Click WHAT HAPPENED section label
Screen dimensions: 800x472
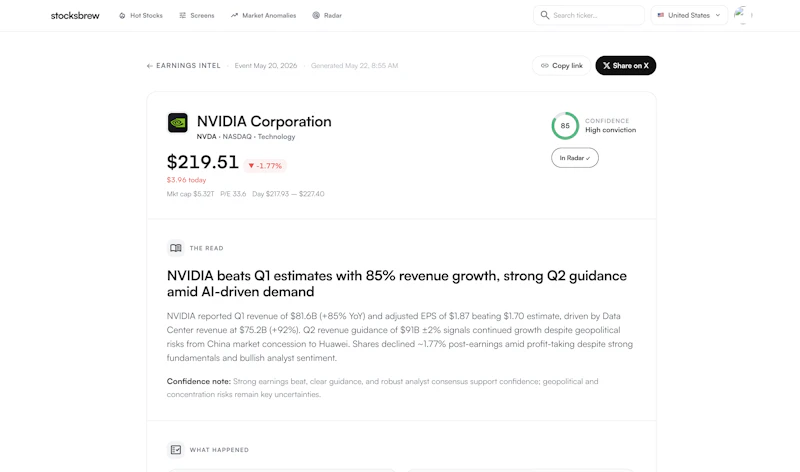pos(219,450)
